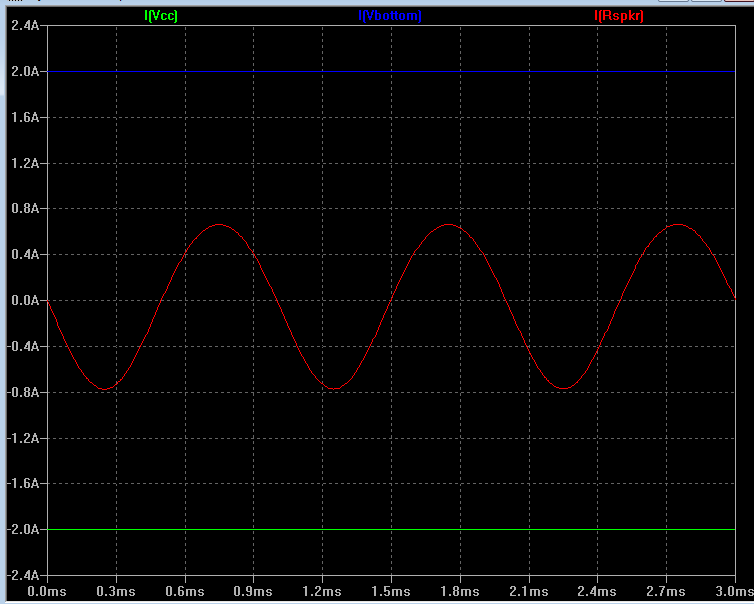754x604 pixels.
Task: Click the flat blue trace at 2.0A
Action: pyautogui.click(x=391, y=71)
